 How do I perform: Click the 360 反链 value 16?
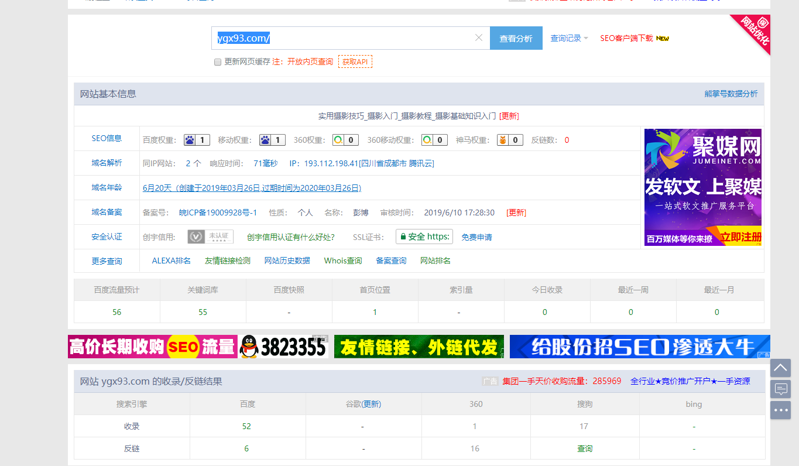coord(475,449)
